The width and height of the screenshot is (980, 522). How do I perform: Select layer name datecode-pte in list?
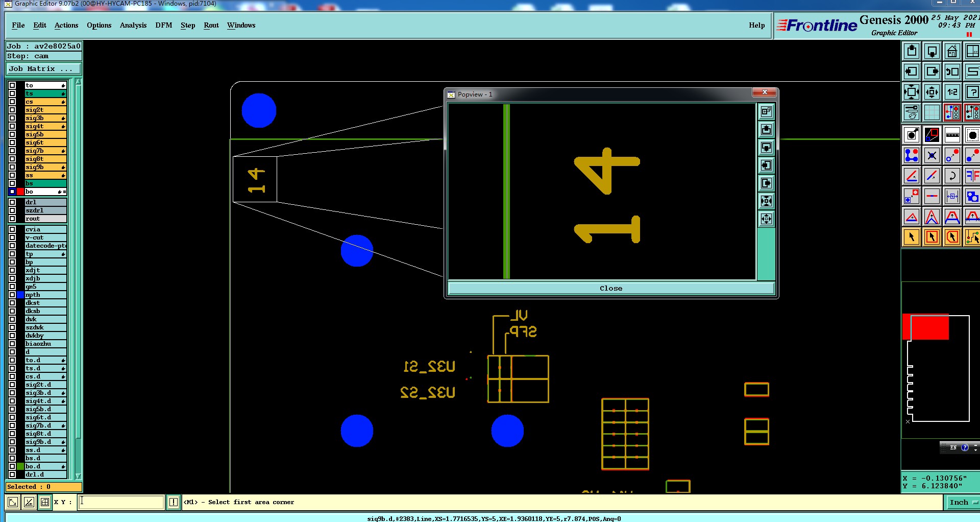45,246
